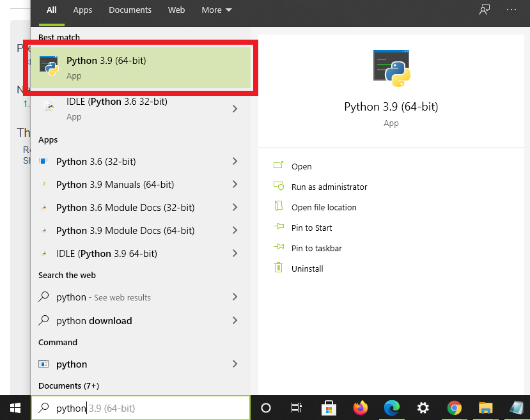Click Python 3.9 (64-bit) title in preview
The width and height of the screenshot is (530, 420).
click(x=391, y=107)
